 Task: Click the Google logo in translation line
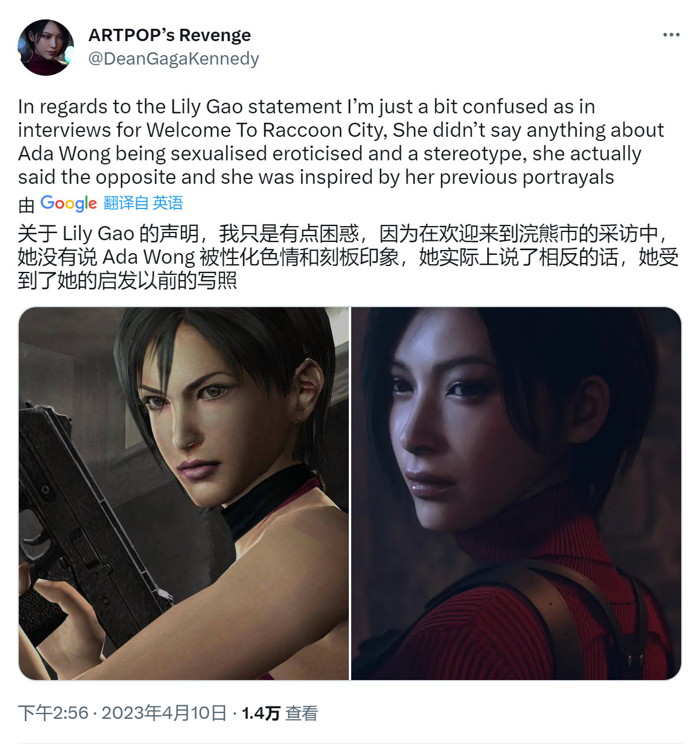[69, 203]
